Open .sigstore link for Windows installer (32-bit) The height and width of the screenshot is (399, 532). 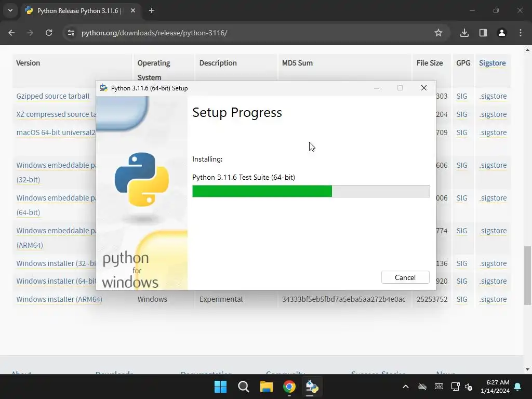pos(493,263)
